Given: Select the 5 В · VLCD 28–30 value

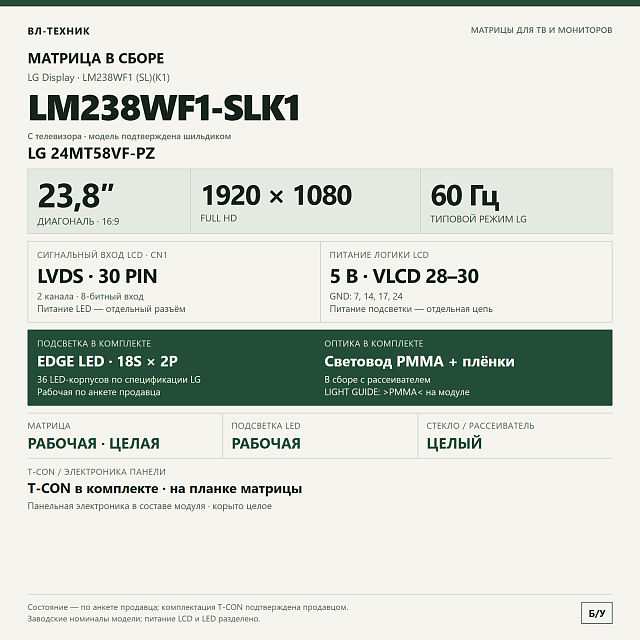Looking at the screenshot, I should click(x=404, y=276).
